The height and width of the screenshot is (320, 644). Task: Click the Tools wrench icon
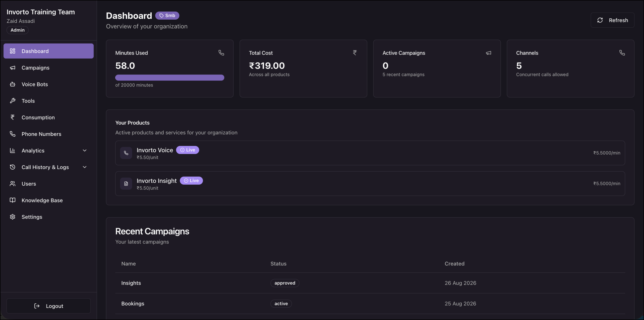[13, 101]
